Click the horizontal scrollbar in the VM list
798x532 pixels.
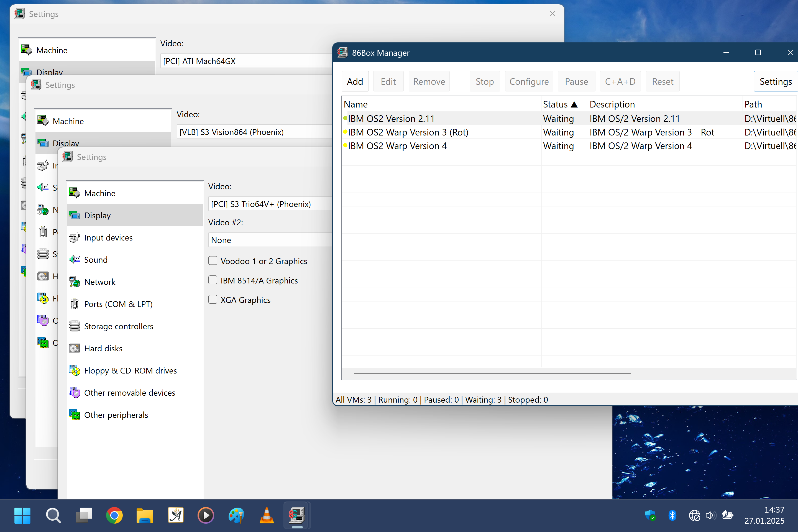coord(492,373)
